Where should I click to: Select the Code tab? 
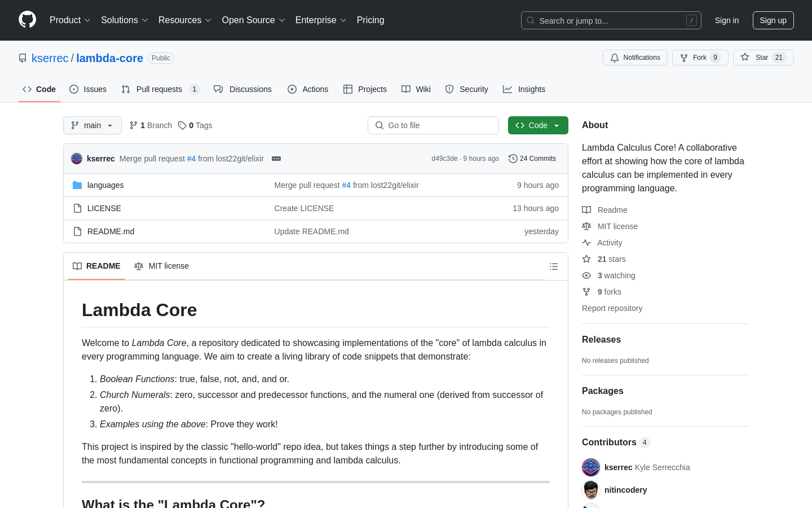coord(39,89)
